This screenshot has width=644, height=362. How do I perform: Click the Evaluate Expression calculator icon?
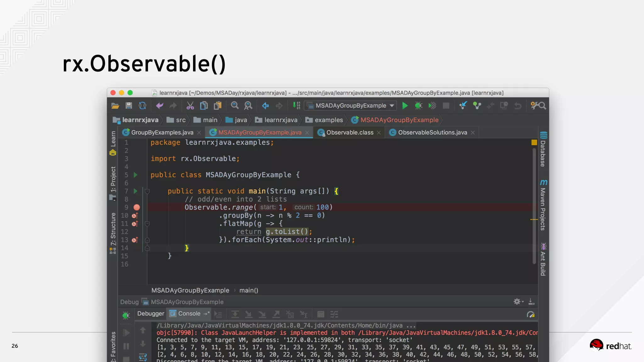(321, 314)
